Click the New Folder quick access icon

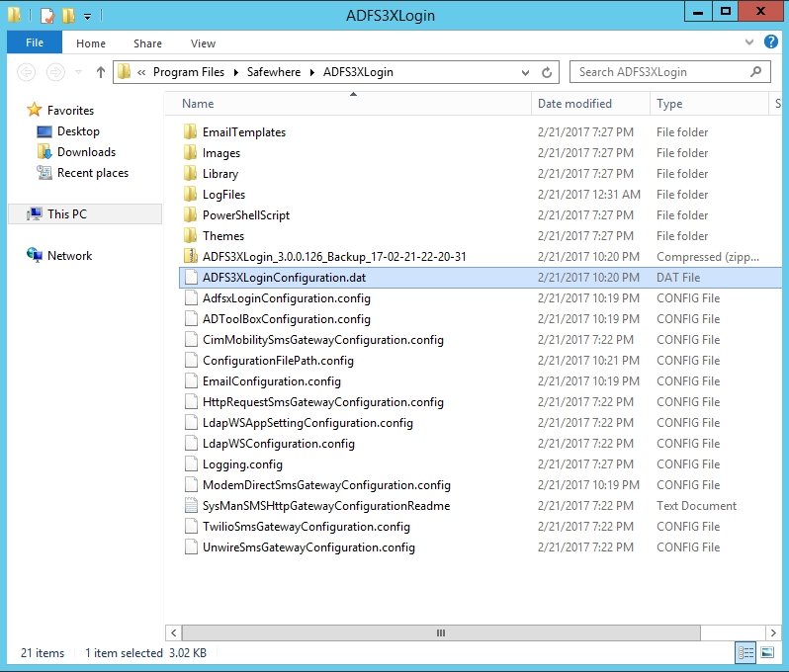[x=68, y=16]
